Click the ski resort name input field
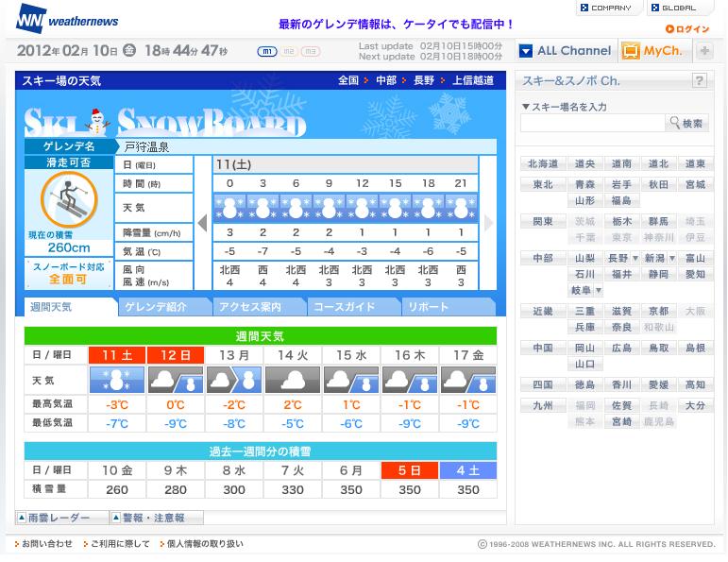 [x=592, y=123]
